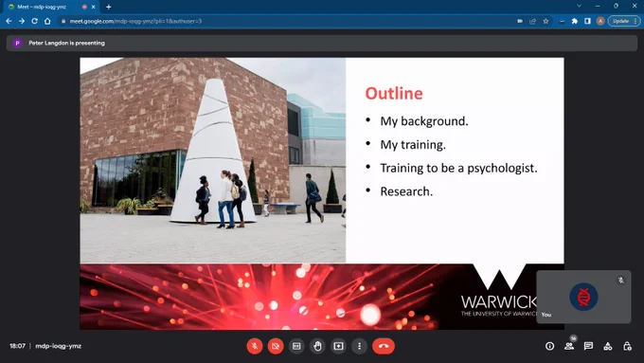Viewport: 644px width, 363px height.
Task: Click muted mic icon in self-view tile
Action: [621, 280]
